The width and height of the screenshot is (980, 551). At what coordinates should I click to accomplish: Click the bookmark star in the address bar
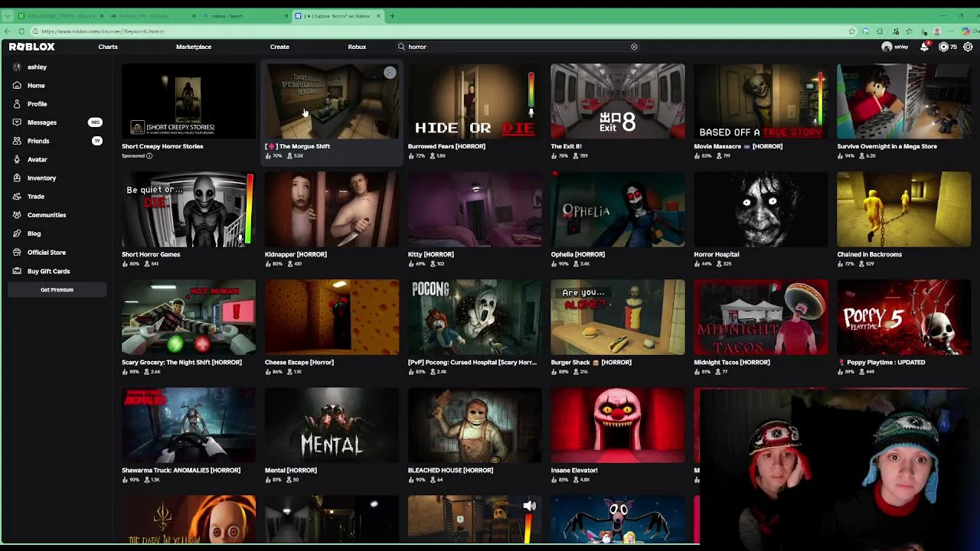851,31
